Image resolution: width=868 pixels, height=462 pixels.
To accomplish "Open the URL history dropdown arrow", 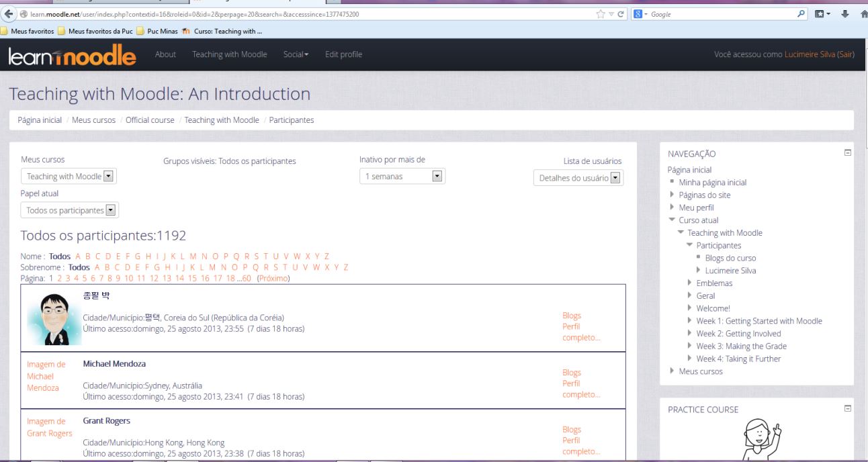I will (x=612, y=15).
